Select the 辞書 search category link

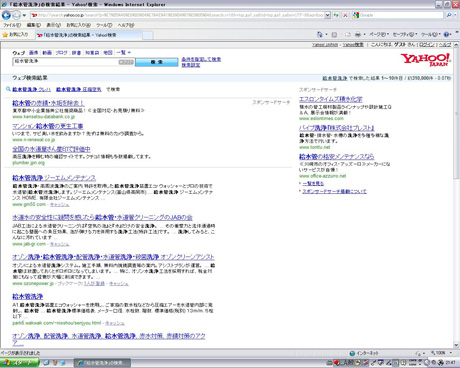(x=76, y=53)
